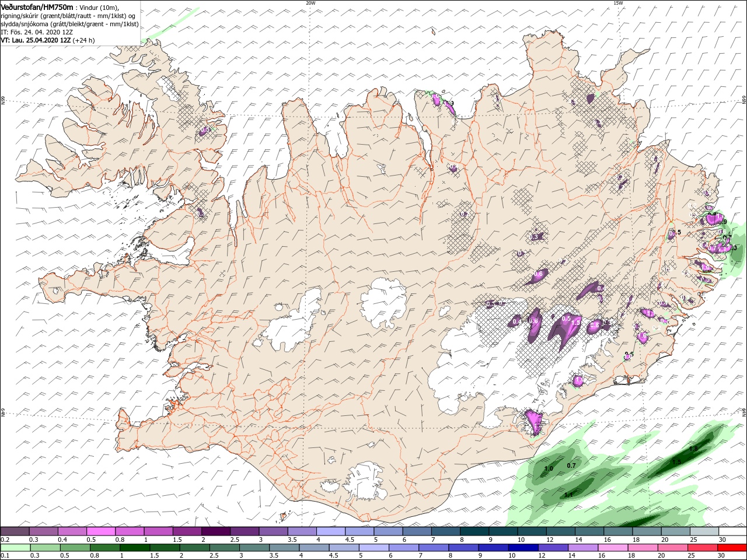Click the '1.1' rain value in green band
747x560 pixels.
click(568, 495)
